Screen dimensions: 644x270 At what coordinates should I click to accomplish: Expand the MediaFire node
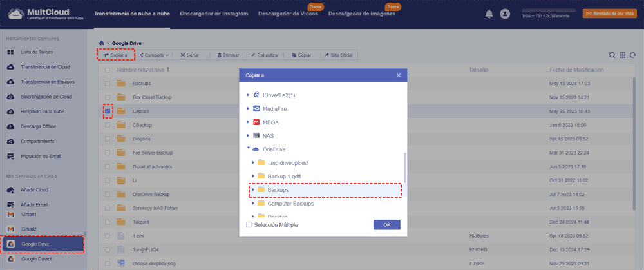[x=248, y=109]
